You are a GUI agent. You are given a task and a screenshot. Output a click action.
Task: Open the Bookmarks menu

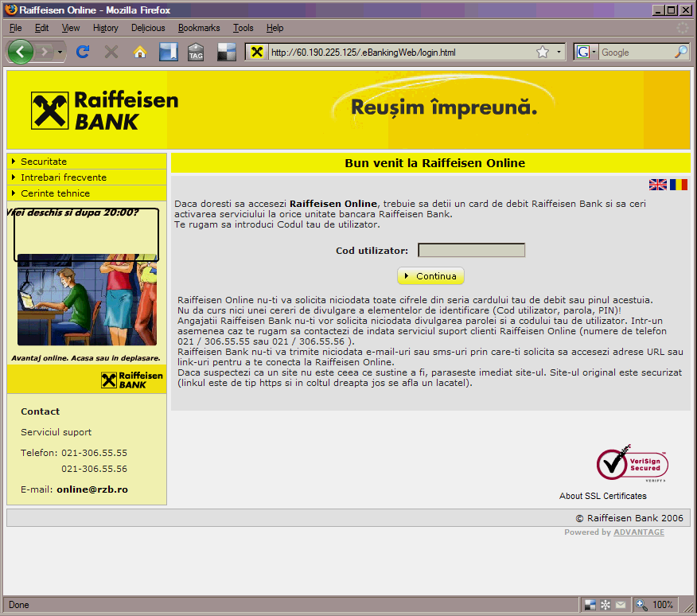click(x=199, y=28)
